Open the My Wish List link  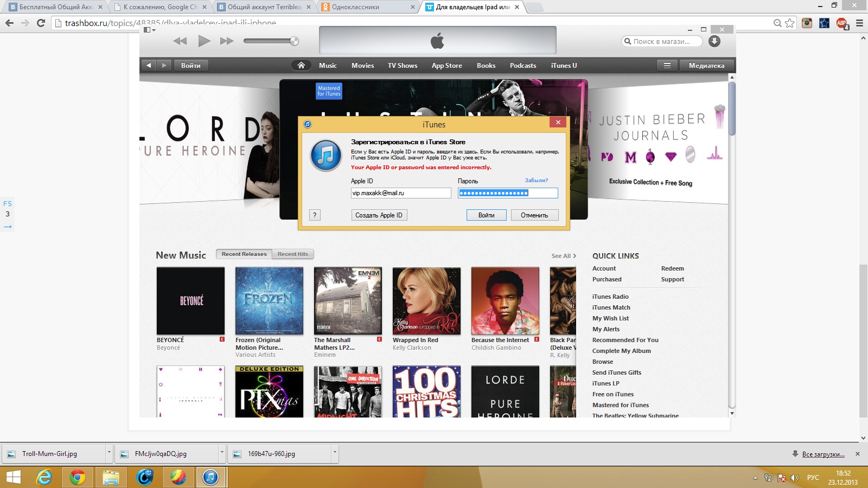click(x=611, y=318)
